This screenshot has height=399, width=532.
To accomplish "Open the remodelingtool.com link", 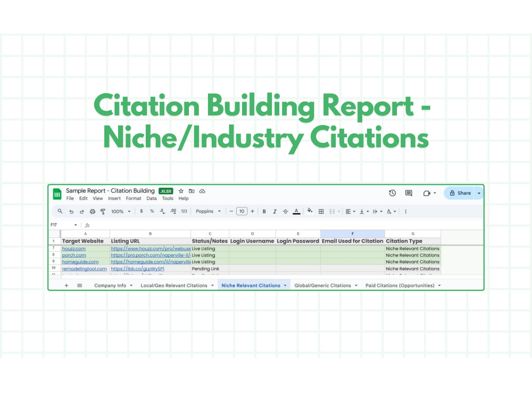I will [84, 268].
